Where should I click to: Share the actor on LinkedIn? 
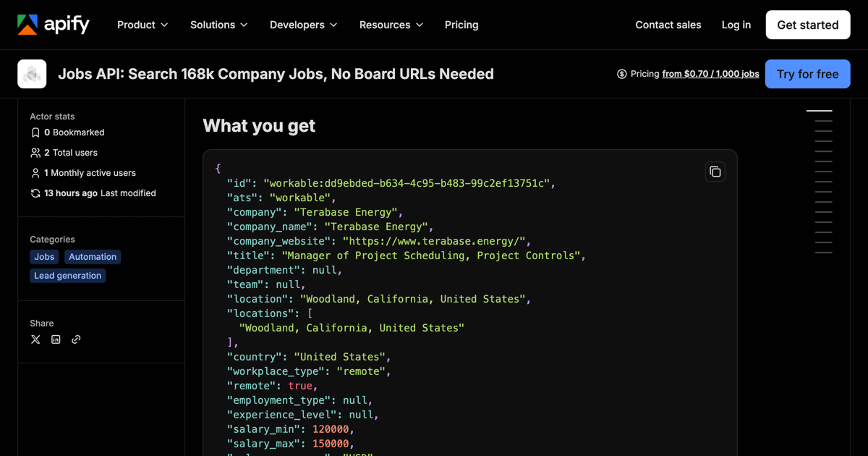pyautogui.click(x=56, y=339)
